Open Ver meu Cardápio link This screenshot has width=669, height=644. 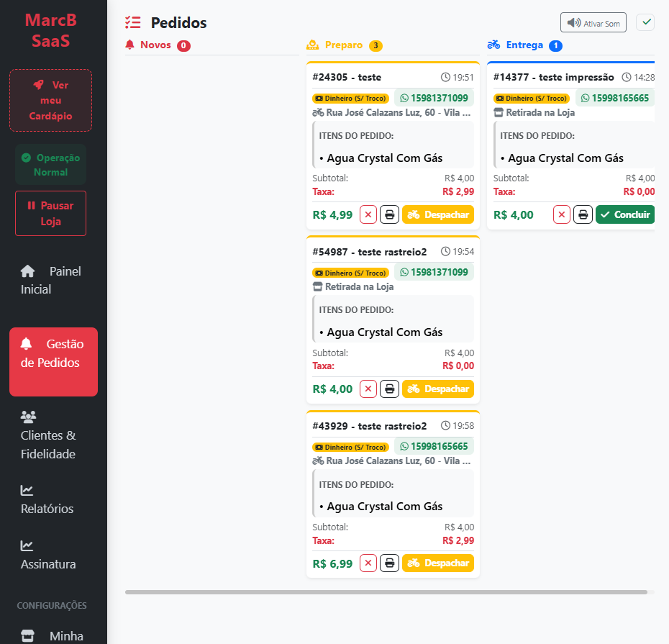pos(50,100)
